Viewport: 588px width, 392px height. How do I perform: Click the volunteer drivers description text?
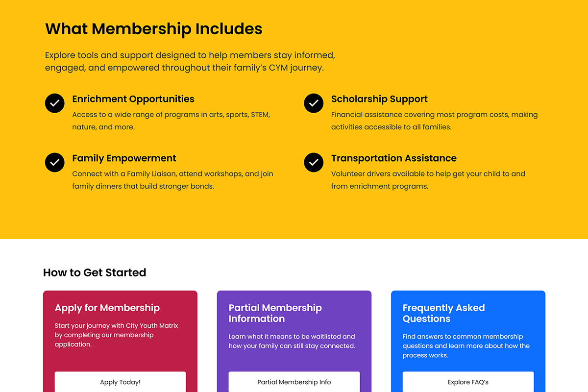(x=428, y=180)
